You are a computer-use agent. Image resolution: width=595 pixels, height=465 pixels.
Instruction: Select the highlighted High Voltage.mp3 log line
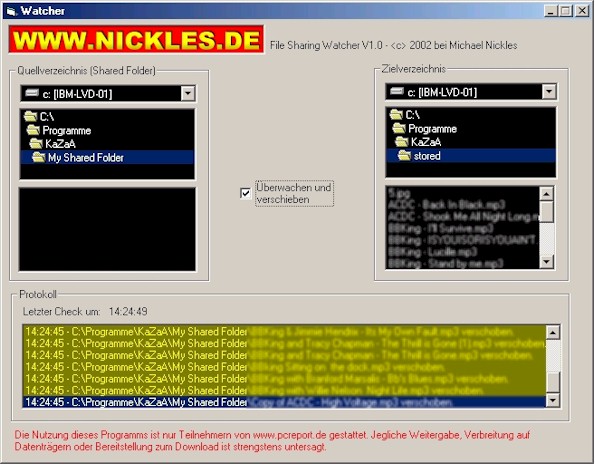[284, 402]
